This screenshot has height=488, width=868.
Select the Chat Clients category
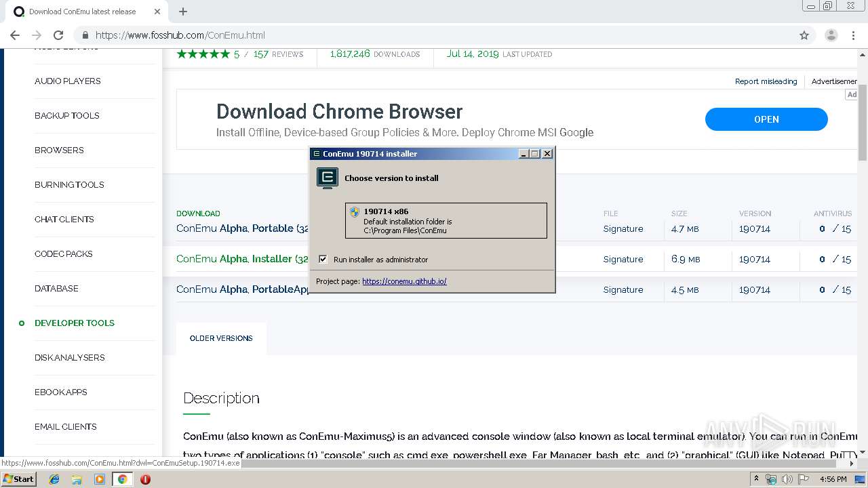[x=64, y=219]
